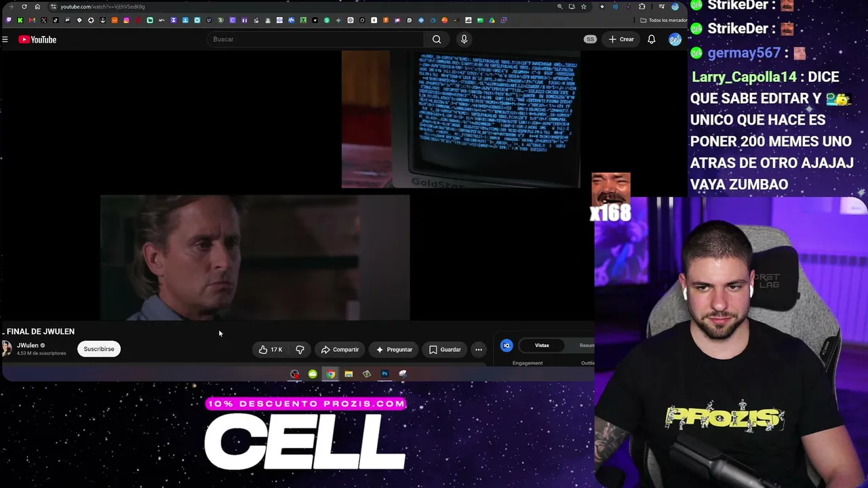The width and height of the screenshot is (868, 488).
Task: Open the Todos los marcadores folder
Action: 664,20
